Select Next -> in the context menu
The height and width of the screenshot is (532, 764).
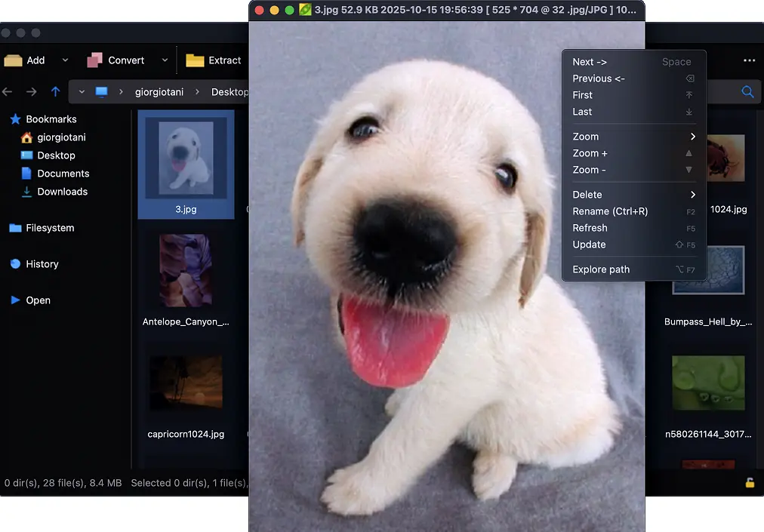pos(590,62)
